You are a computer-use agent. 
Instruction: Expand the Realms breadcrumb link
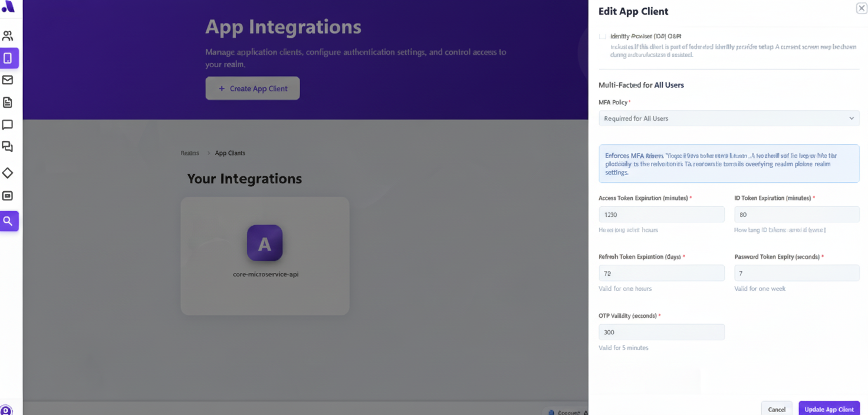coord(189,153)
